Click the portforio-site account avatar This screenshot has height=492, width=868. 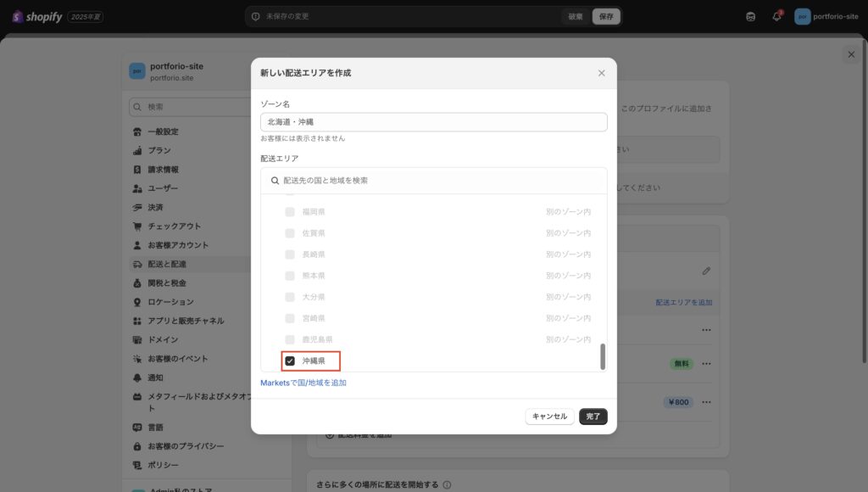click(802, 16)
